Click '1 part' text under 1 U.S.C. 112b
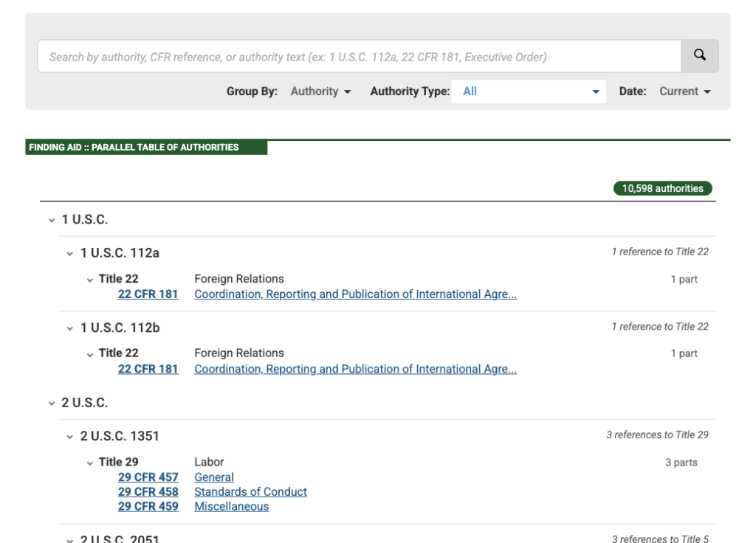The height and width of the screenshot is (543, 756). tap(684, 353)
